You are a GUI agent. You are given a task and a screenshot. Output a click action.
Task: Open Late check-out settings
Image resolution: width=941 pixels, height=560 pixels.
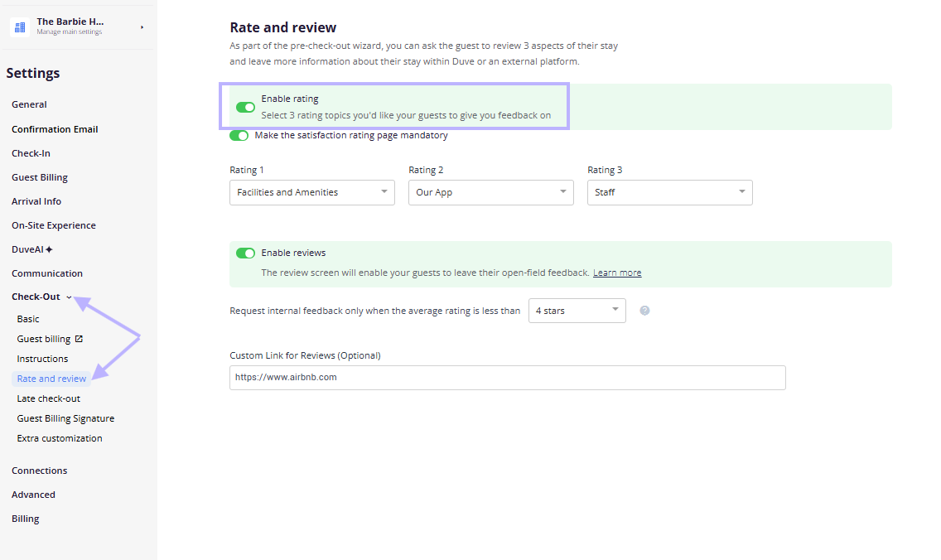tap(49, 398)
